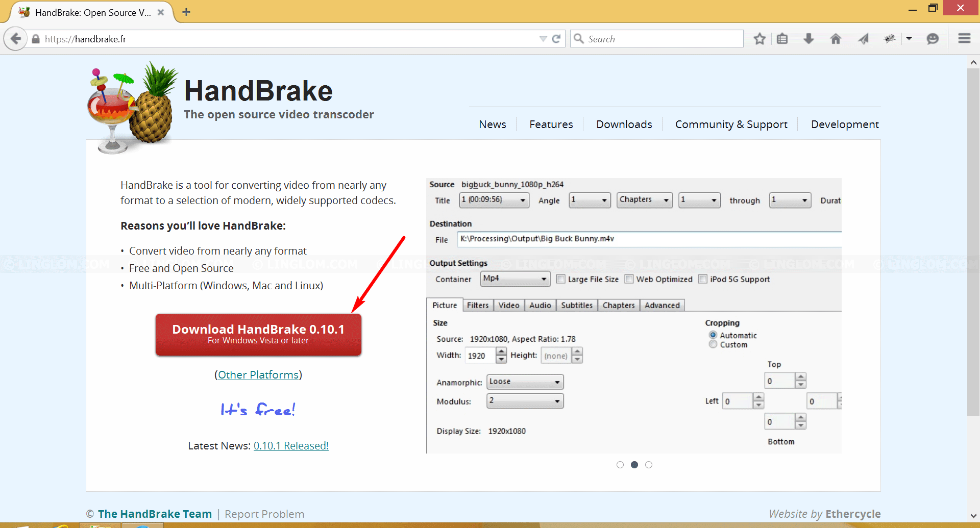The width and height of the screenshot is (980, 528).
Task: Toggle the Web Optimized checkbox
Action: click(629, 279)
